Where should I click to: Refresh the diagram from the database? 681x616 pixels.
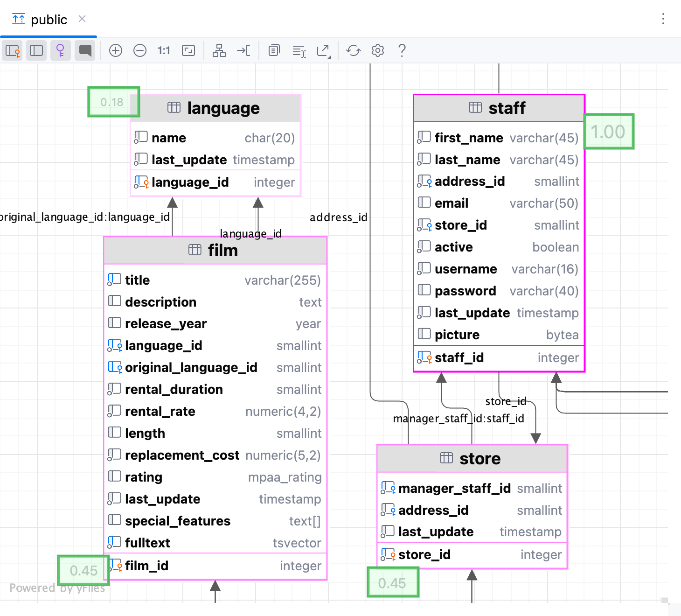353,50
